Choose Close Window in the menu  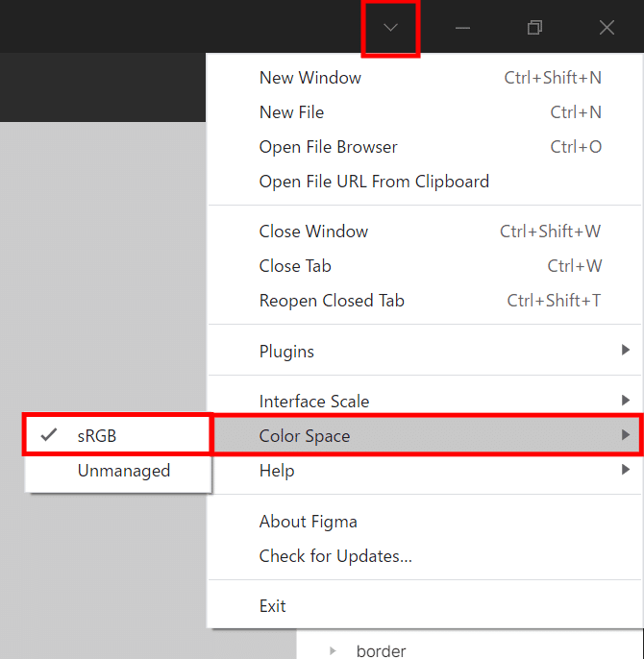click(313, 232)
